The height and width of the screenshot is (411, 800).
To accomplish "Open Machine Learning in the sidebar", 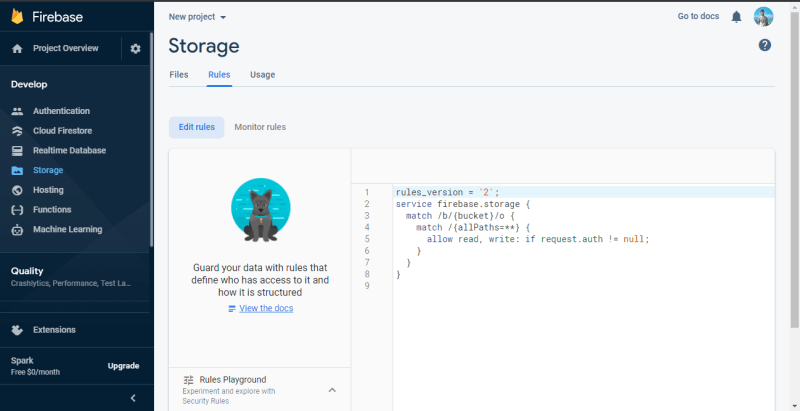I will pos(67,230).
